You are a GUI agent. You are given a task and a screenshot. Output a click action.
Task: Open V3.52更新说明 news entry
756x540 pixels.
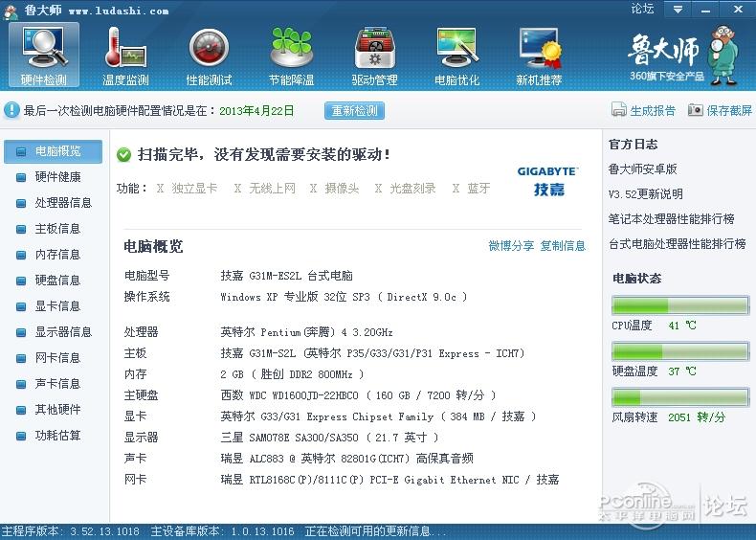(x=646, y=194)
